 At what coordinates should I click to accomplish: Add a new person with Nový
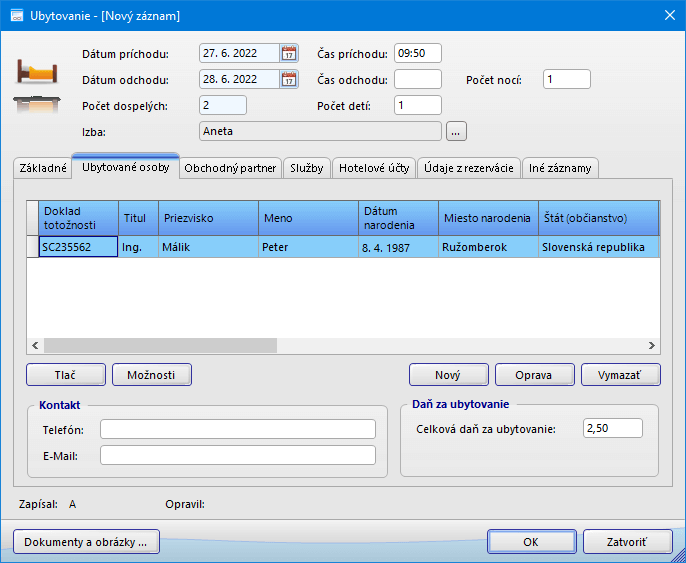(x=448, y=375)
